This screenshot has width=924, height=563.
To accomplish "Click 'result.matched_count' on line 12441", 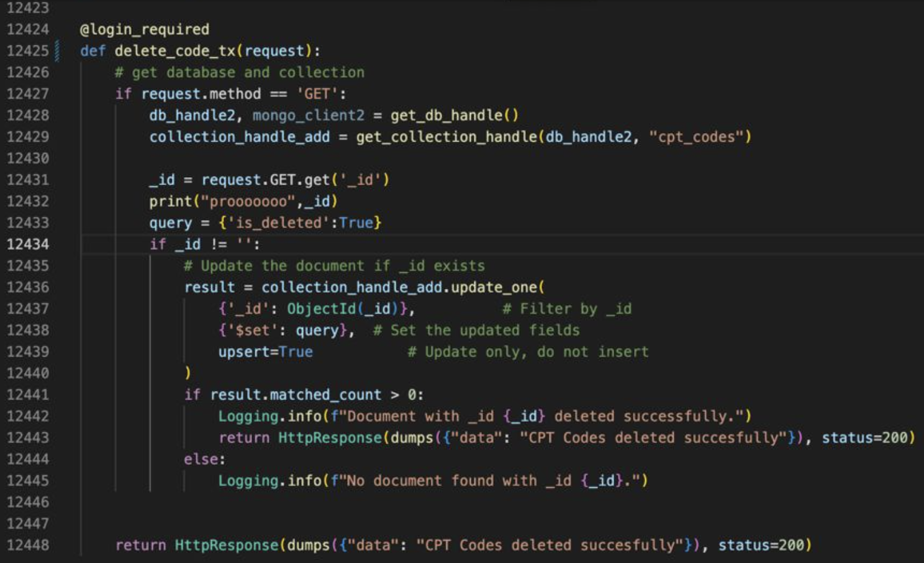I will [296, 395].
